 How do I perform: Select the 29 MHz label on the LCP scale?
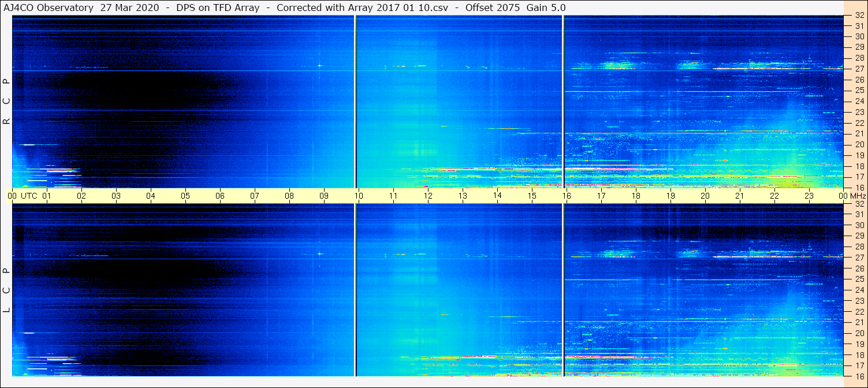(859, 236)
